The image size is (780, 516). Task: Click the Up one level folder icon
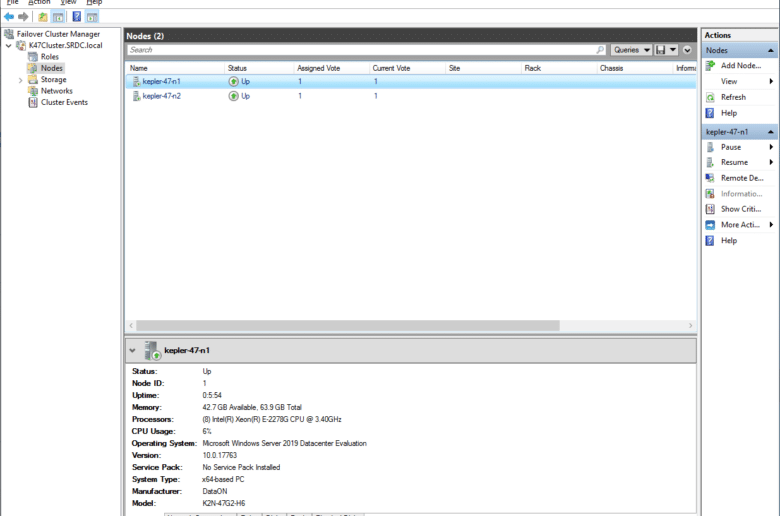click(x=43, y=17)
